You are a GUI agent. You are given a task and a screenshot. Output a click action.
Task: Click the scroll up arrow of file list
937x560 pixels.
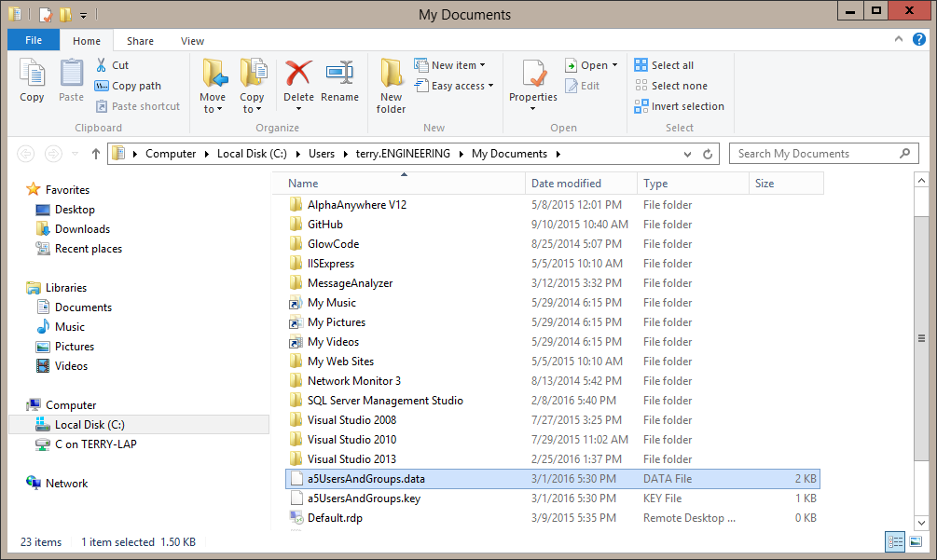point(921,180)
